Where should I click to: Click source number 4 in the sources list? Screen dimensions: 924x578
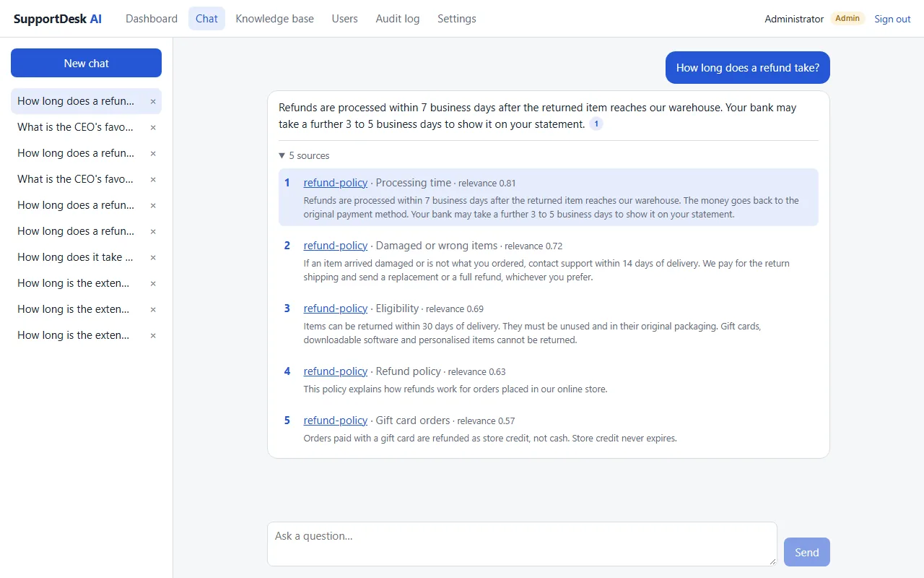click(287, 371)
